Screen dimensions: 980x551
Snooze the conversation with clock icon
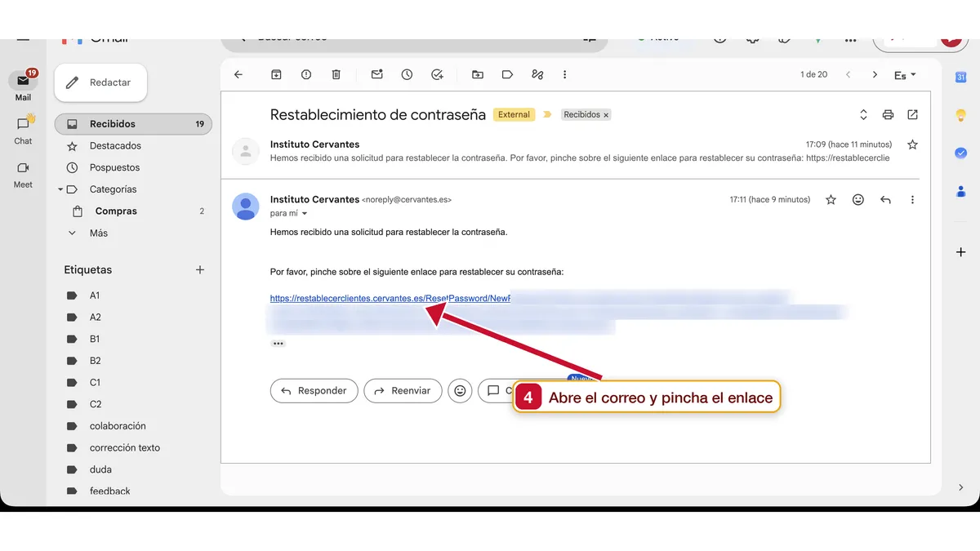click(407, 74)
